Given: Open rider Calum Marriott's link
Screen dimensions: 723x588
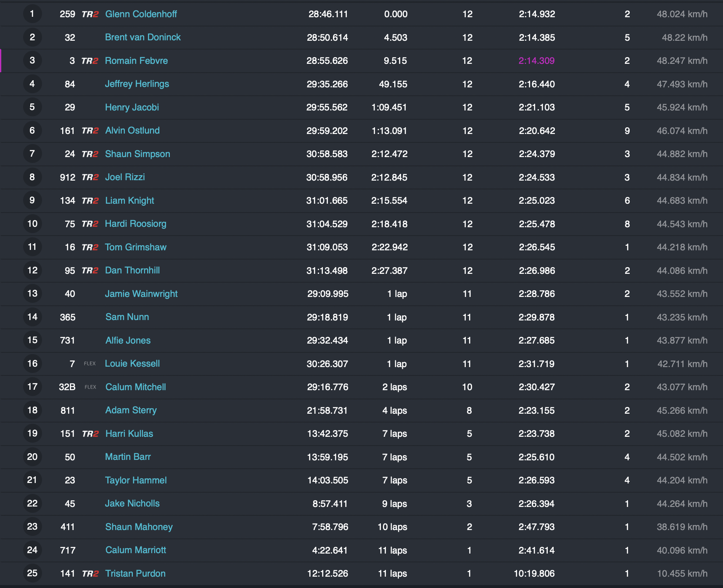Looking at the screenshot, I should (136, 550).
